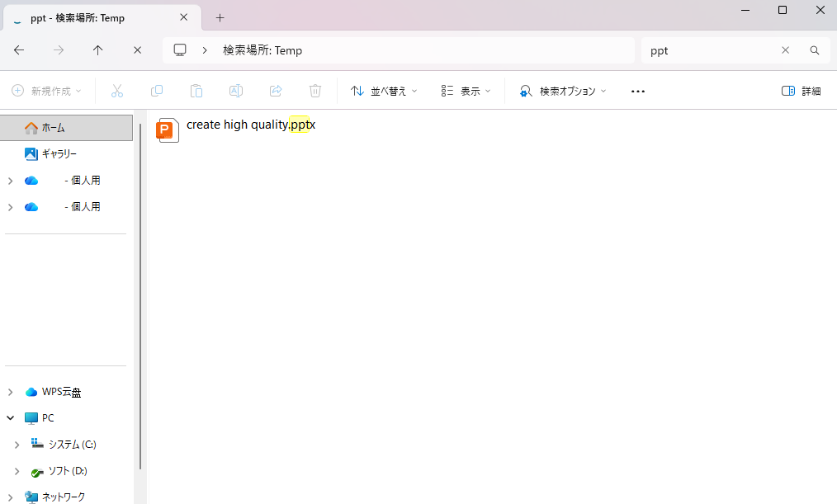Click the Cut scissors icon

click(x=117, y=91)
